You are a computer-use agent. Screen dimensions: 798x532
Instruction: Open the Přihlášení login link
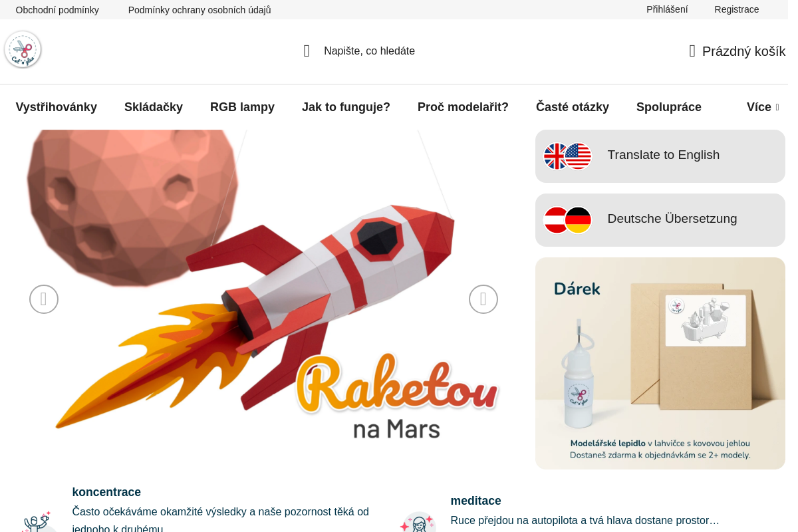[x=667, y=9]
